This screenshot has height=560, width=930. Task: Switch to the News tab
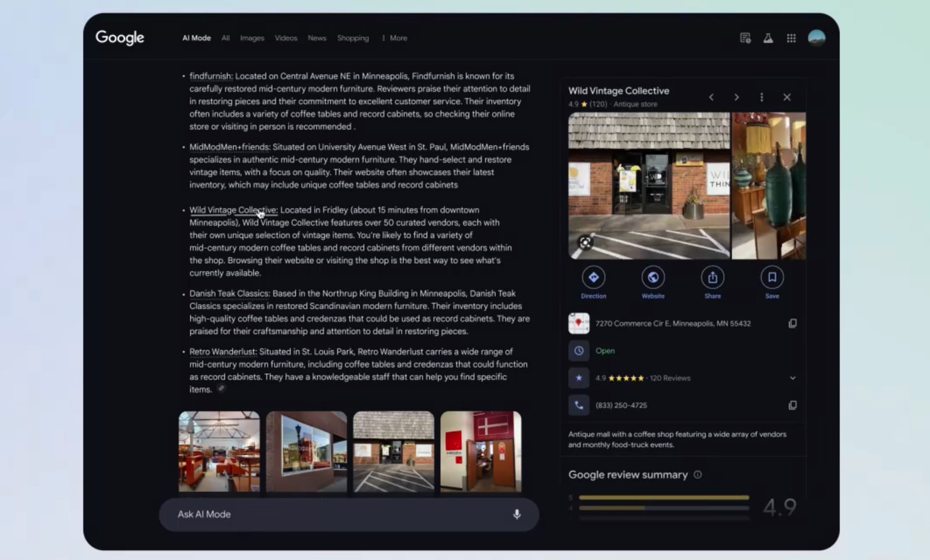click(317, 38)
